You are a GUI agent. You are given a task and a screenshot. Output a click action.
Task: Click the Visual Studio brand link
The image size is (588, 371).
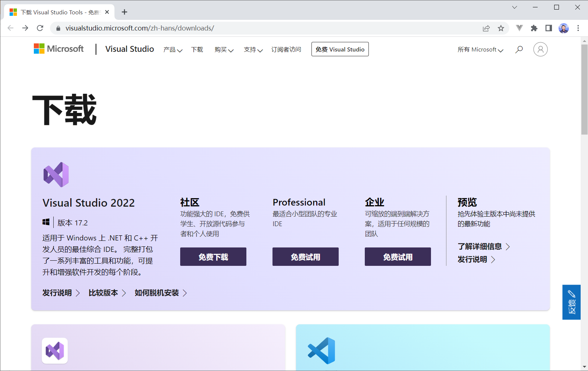click(129, 49)
